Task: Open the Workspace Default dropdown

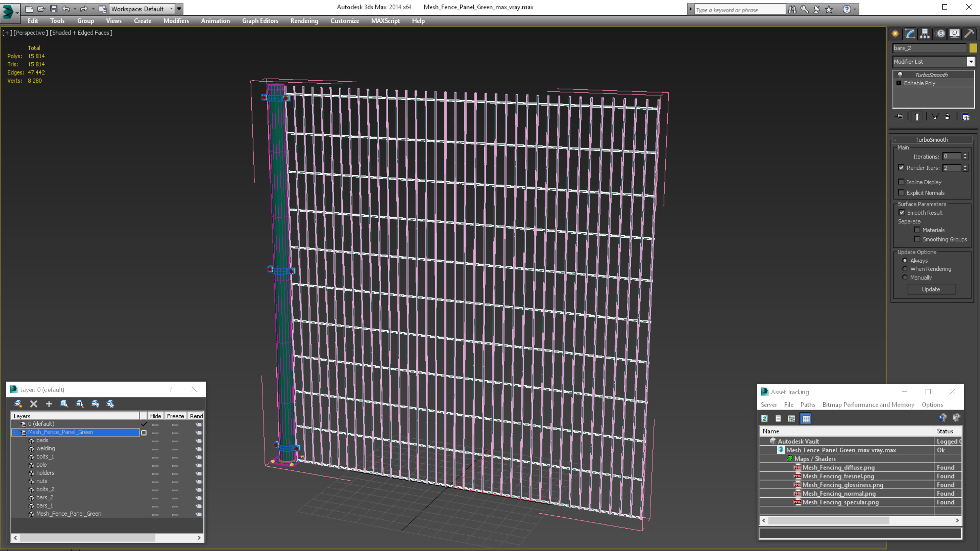Action: tap(171, 9)
